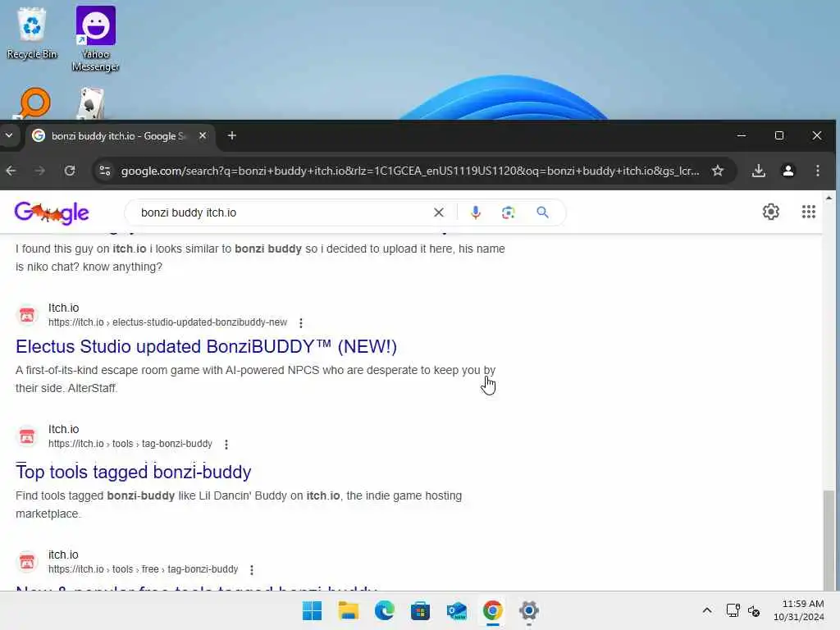Show hidden system tray icons

707,610
